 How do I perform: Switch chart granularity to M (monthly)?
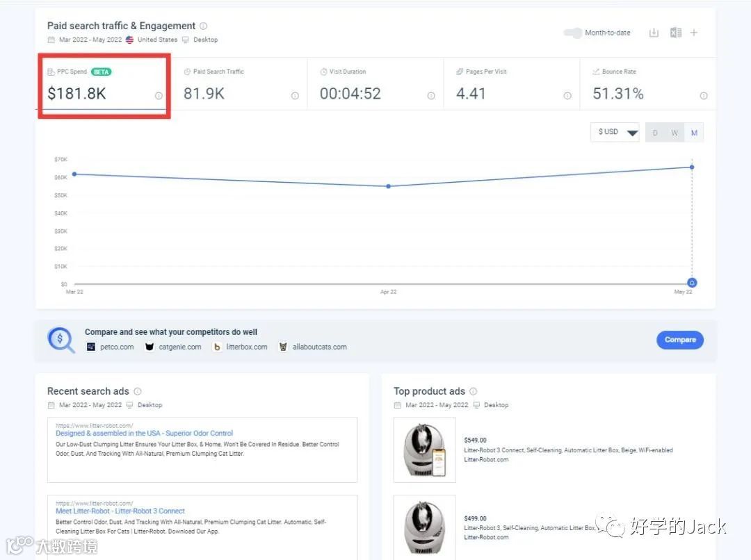(x=694, y=133)
